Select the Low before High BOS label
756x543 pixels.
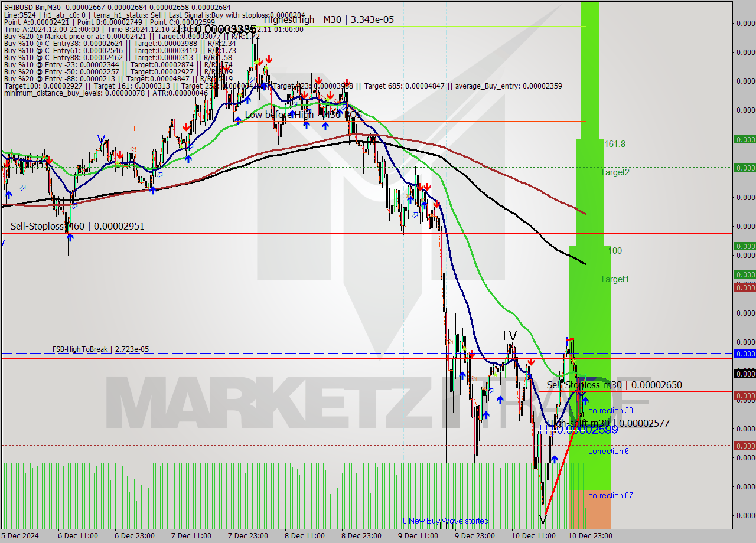(303, 115)
